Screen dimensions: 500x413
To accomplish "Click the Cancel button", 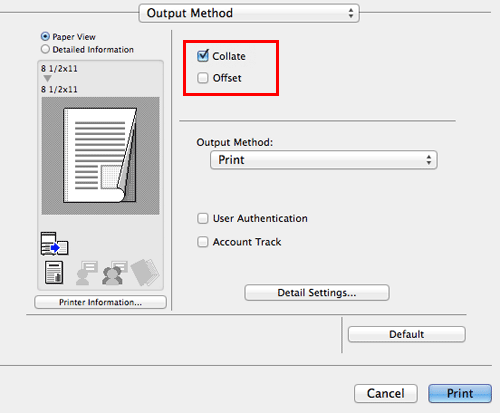I will click(386, 393).
